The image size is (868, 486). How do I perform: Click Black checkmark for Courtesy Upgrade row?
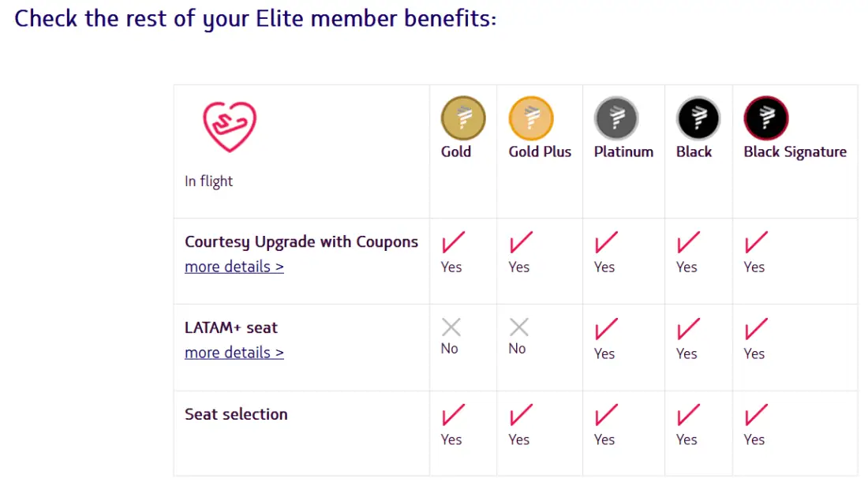point(688,241)
